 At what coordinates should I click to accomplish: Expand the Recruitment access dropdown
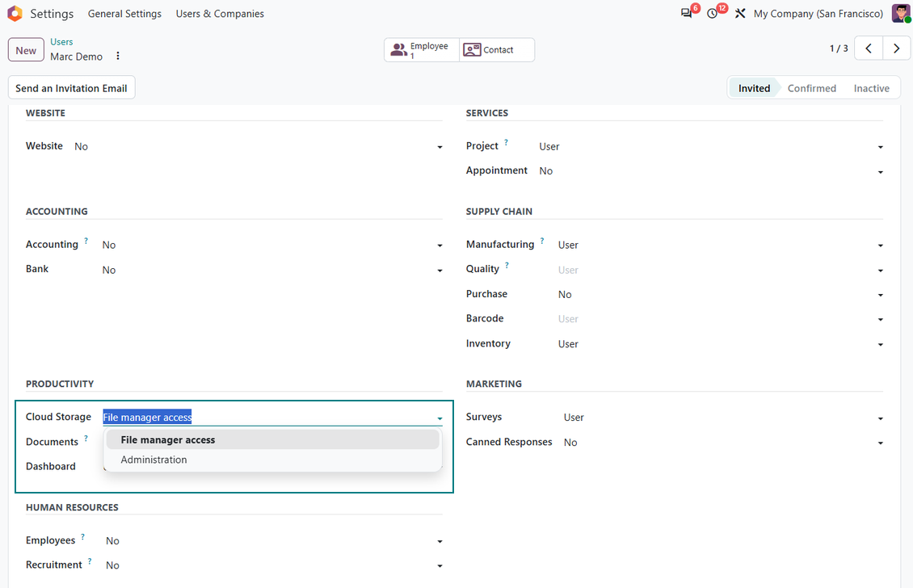pos(440,566)
